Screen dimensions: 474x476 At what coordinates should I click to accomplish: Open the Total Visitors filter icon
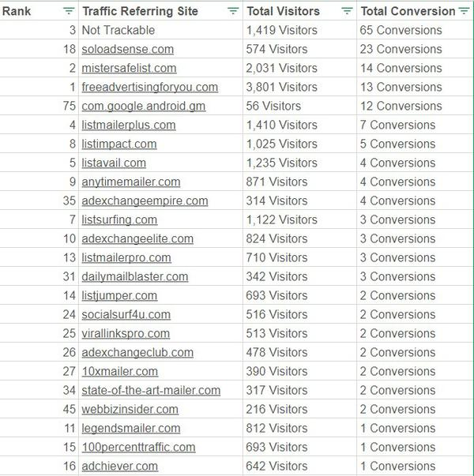(348, 11)
